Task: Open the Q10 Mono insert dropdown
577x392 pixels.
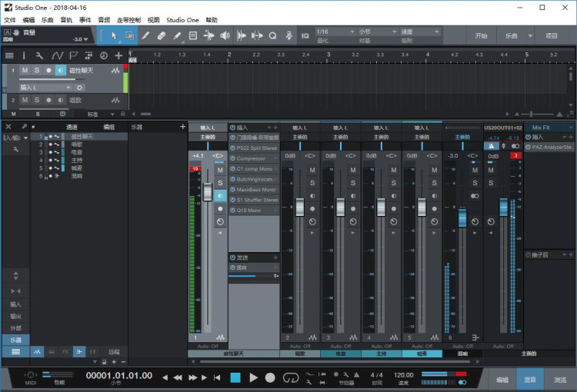Action: [275, 211]
